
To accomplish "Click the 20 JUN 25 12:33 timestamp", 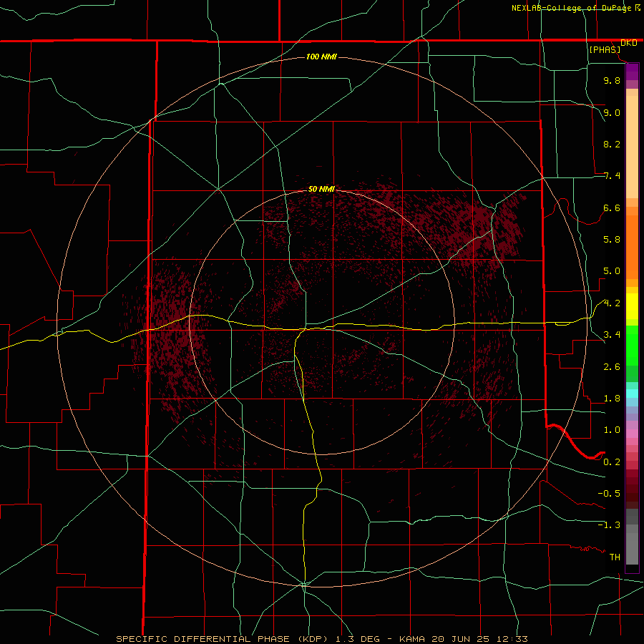I will (479, 639).
